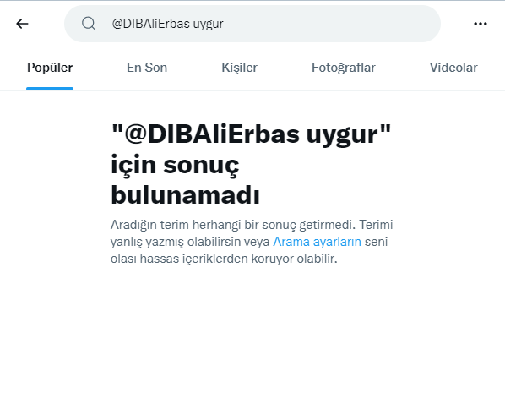Click text "olası hassas içeriklerden koruyor olabilir"
Image resolution: width=505 pixels, height=420 pixels.
coord(223,259)
